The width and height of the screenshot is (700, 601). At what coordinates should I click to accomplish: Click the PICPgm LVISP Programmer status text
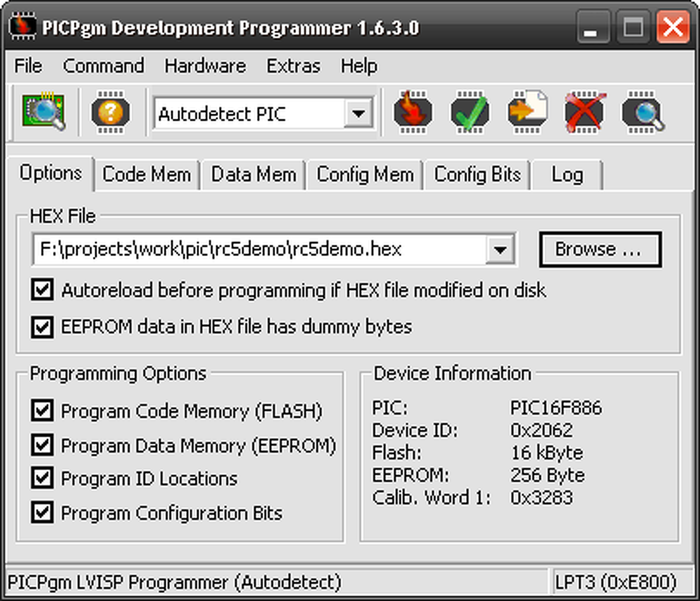point(174,582)
